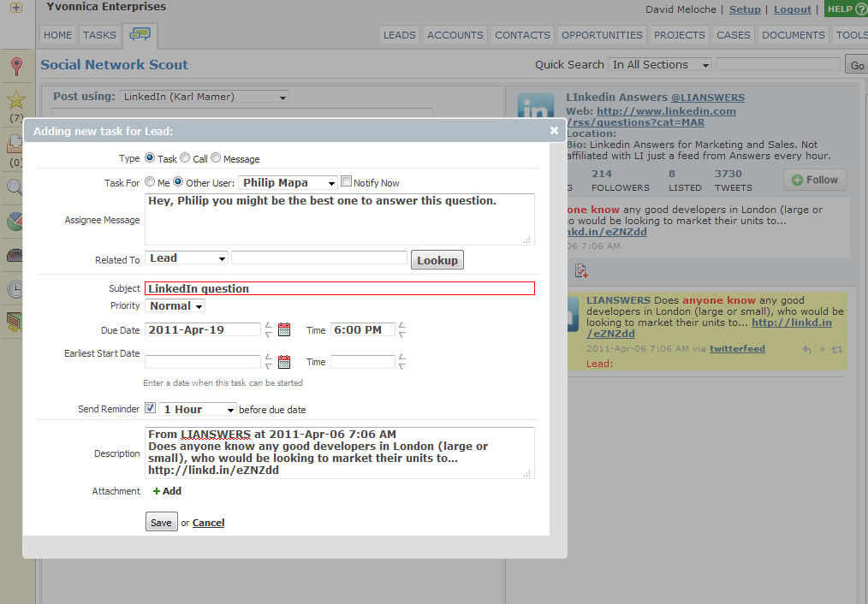The width and height of the screenshot is (868, 604).
Task: Click the Due Date day stepper arrows
Action: click(x=269, y=329)
